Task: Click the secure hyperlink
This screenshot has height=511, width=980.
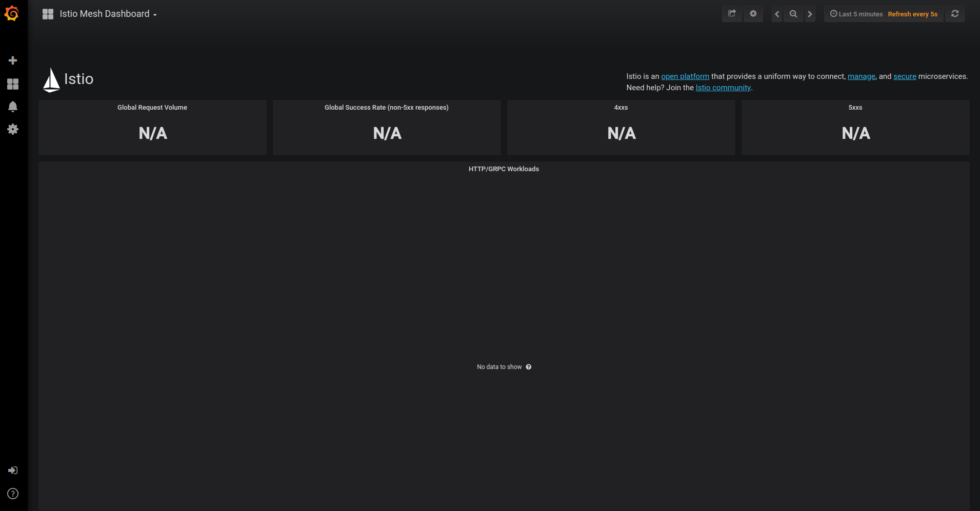Action: (905, 76)
